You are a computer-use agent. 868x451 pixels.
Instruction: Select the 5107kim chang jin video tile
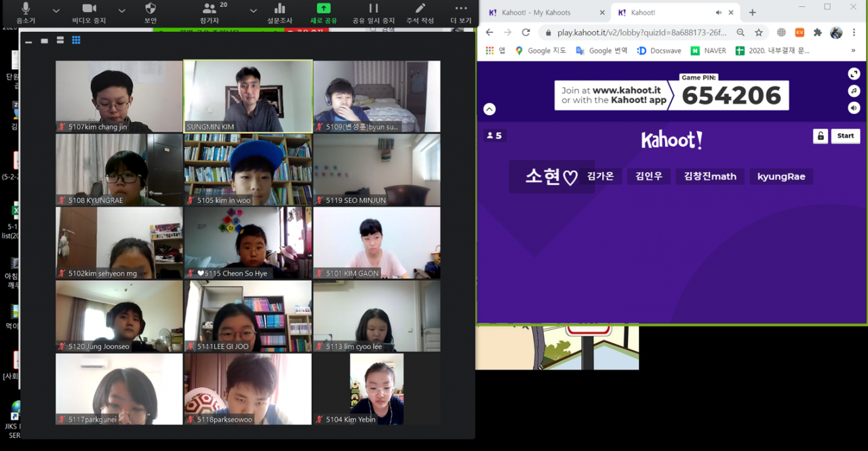coord(119,96)
